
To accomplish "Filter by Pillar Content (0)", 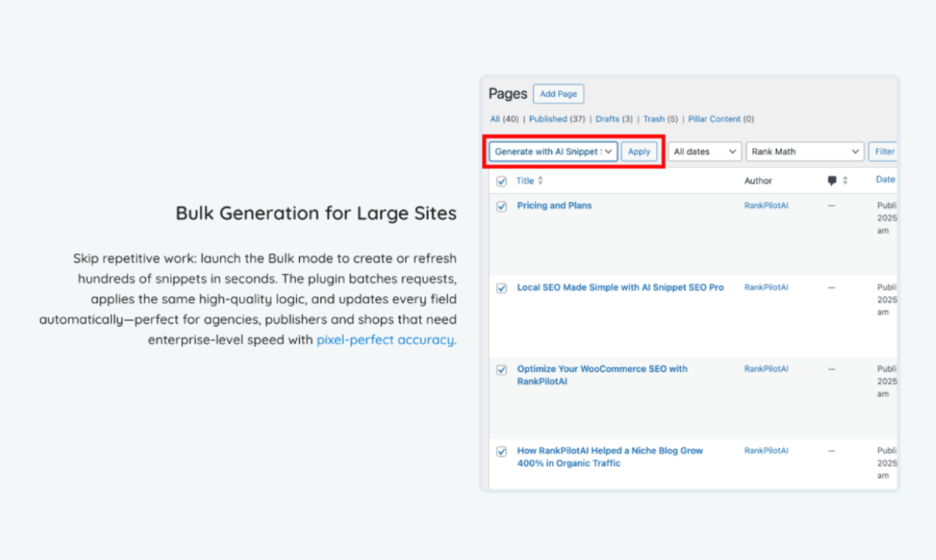I will 721,119.
